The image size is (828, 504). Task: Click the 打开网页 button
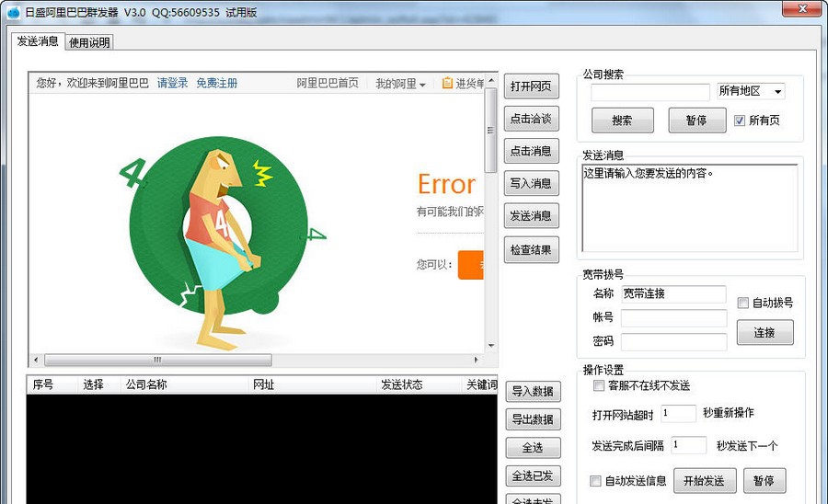[x=531, y=86]
